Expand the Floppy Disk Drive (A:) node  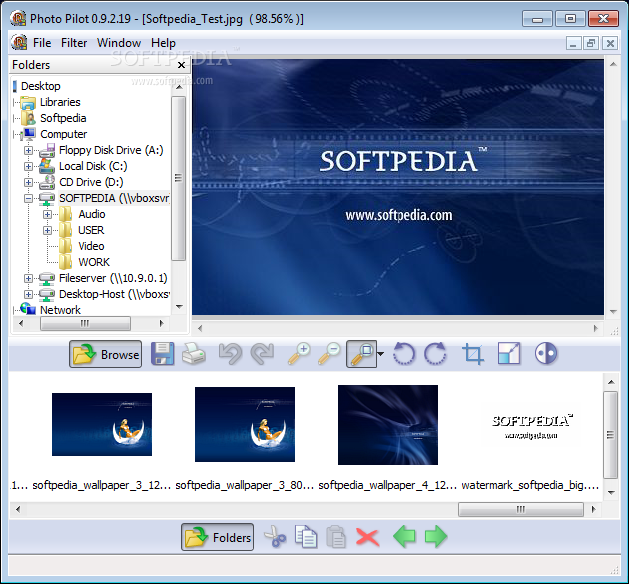[28, 150]
